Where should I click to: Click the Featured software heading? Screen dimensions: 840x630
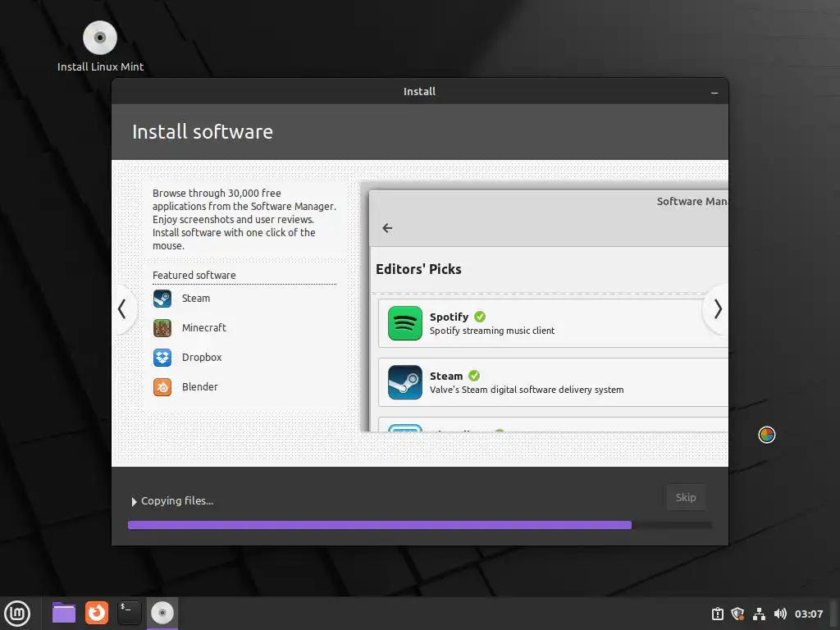pos(194,276)
